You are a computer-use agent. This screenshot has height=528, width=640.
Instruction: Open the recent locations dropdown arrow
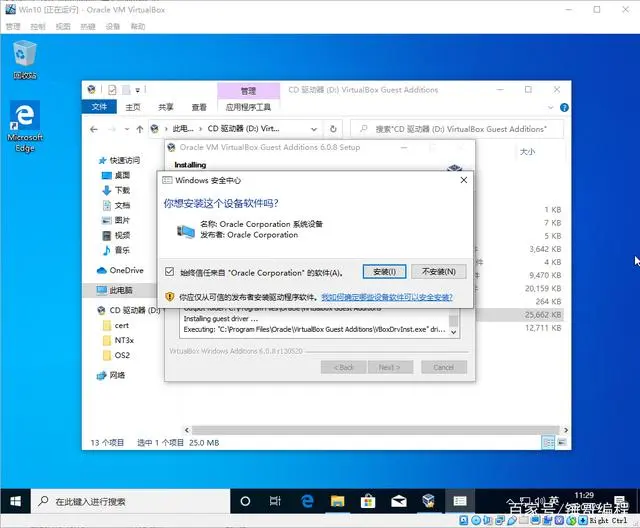click(127, 129)
